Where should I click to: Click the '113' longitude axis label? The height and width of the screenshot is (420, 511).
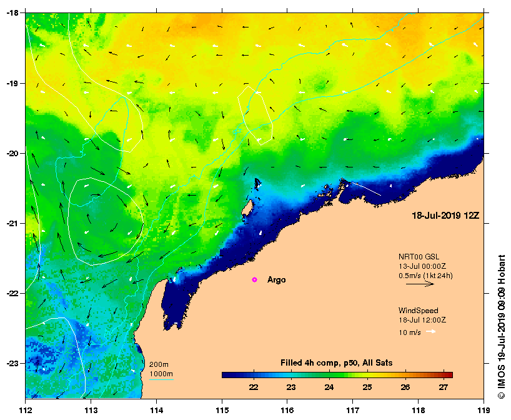[x=91, y=411]
